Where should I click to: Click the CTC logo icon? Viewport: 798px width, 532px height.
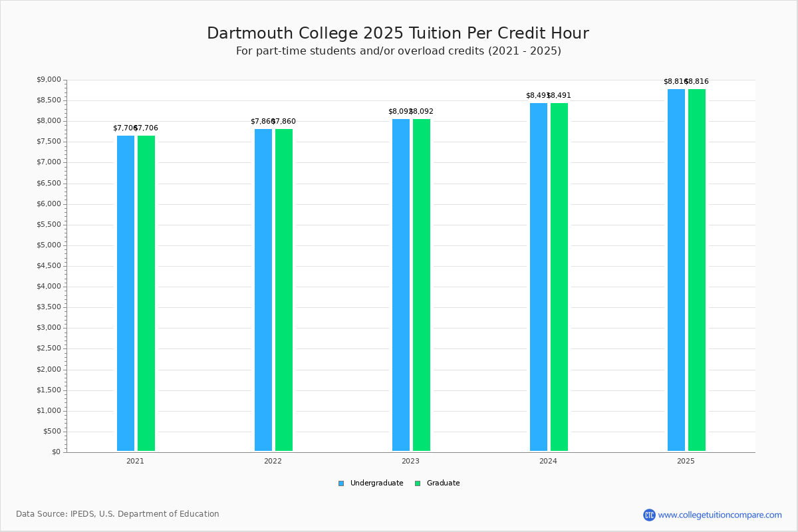[x=649, y=515]
